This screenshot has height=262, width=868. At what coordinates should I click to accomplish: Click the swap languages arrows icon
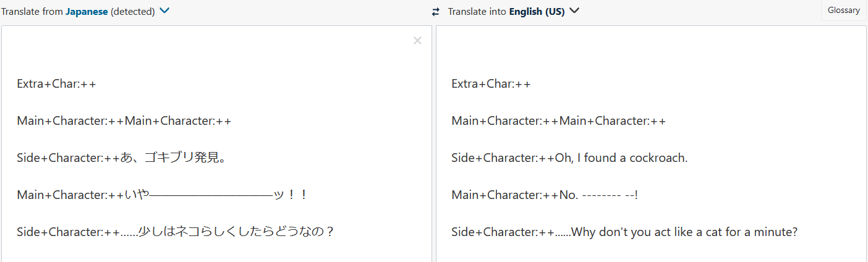(436, 12)
